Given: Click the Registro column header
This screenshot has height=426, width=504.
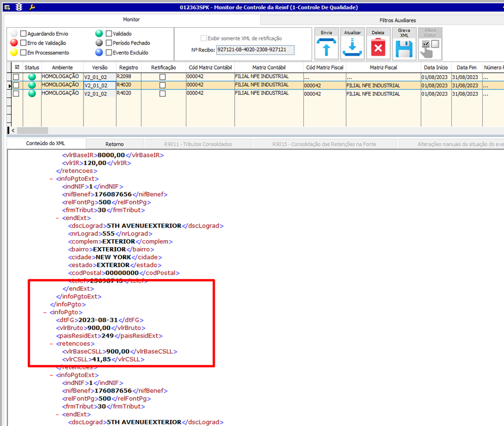Looking at the screenshot, I should click(129, 67).
